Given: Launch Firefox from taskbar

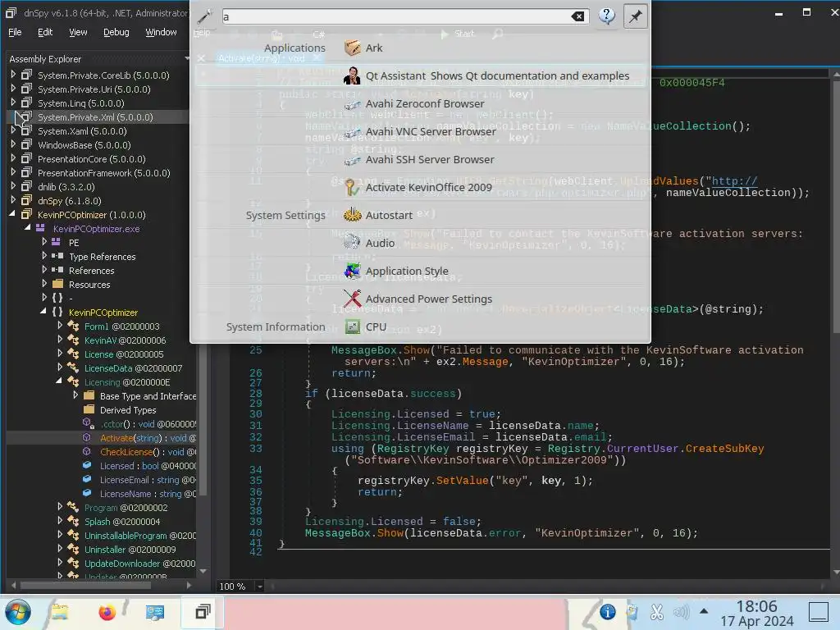Looking at the screenshot, I should pos(107,612).
